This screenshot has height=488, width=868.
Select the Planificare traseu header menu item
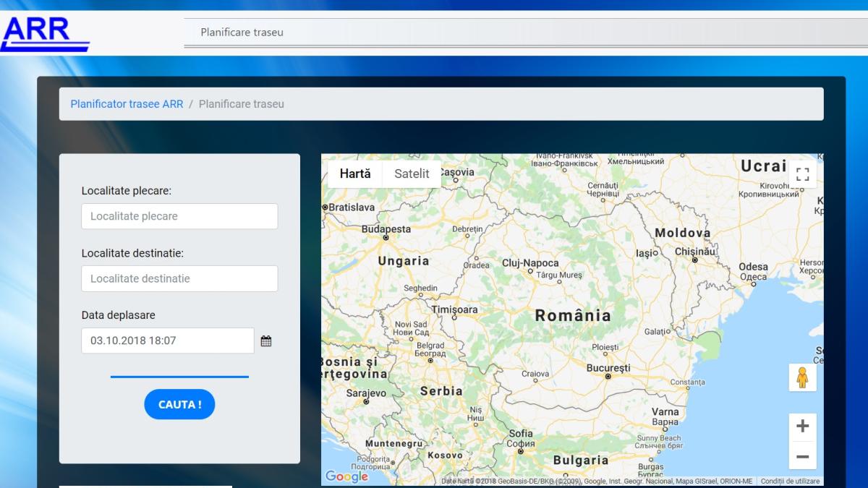(242, 33)
